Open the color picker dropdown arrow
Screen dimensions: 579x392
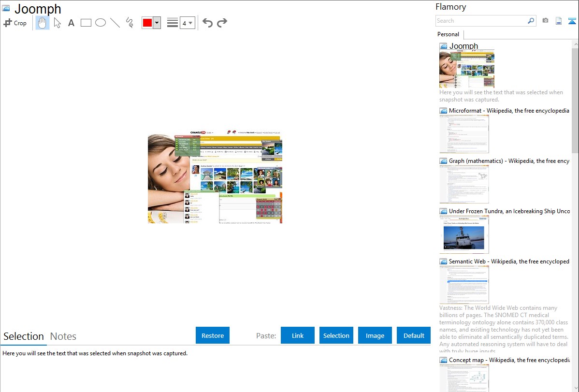tap(157, 23)
